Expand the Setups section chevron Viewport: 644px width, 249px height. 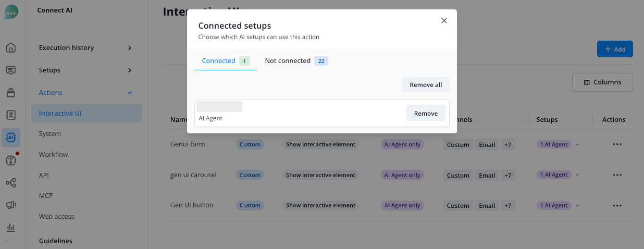pyautogui.click(x=130, y=70)
